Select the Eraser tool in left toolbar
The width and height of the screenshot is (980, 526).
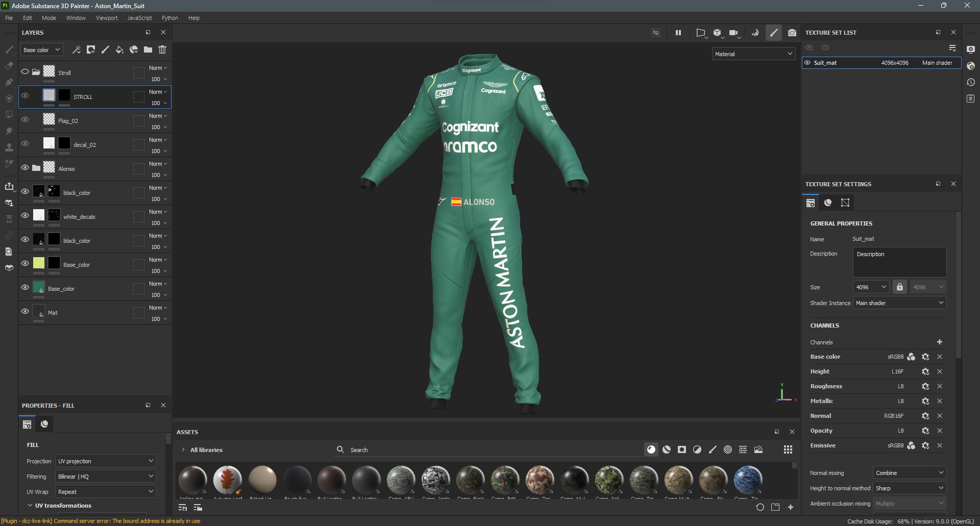coord(9,66)
